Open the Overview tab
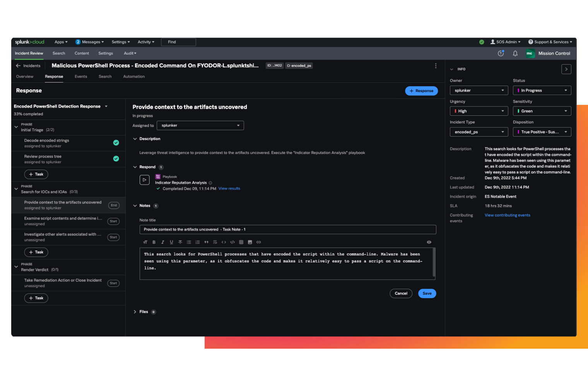588x387 pixels. point(24,76)
